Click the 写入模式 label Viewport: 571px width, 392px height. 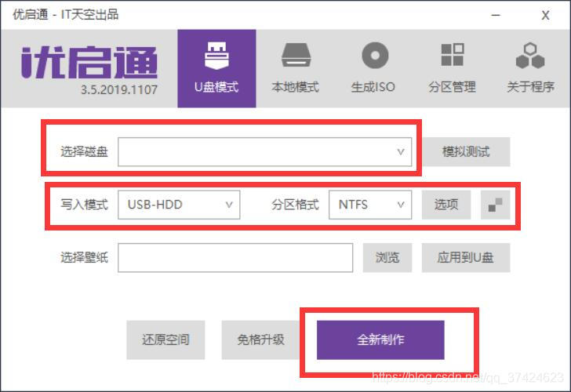[84, 205]
